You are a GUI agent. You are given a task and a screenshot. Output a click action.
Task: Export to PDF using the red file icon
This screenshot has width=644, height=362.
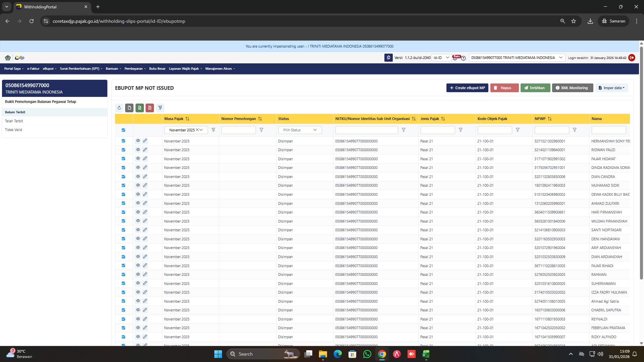[x=150, y=108]
